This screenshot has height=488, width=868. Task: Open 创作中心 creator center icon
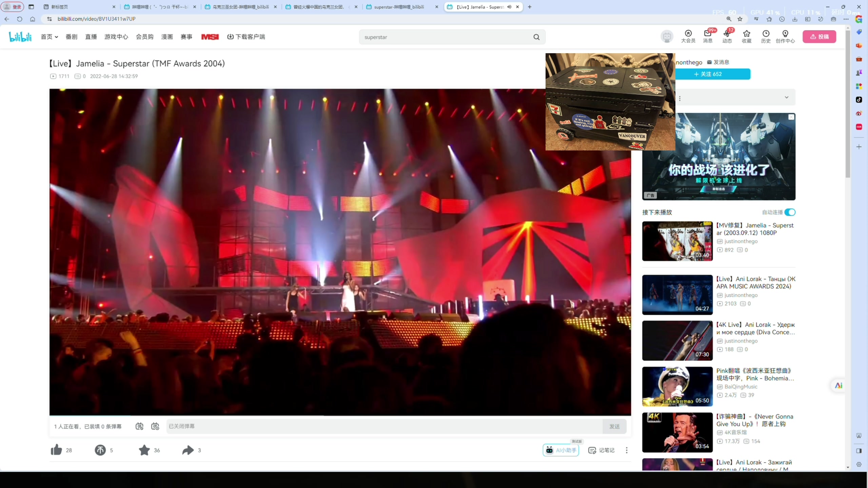pyautogui.click(x=785, y=37)
